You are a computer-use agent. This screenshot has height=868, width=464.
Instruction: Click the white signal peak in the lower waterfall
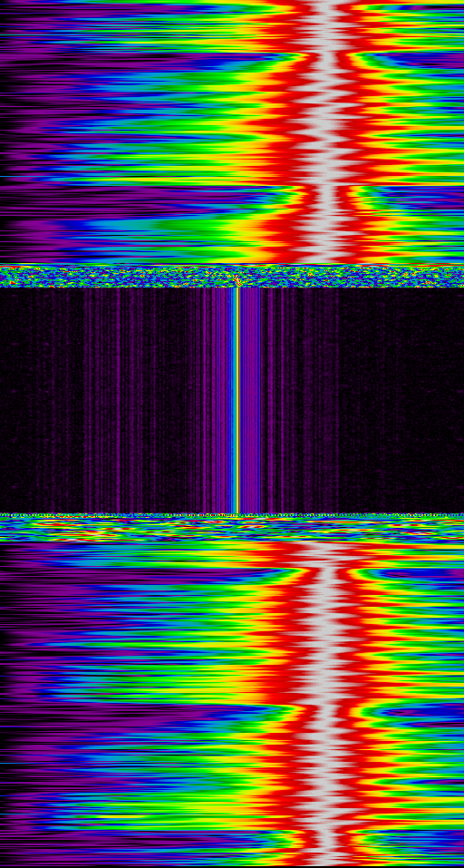[x=327, y=703]
